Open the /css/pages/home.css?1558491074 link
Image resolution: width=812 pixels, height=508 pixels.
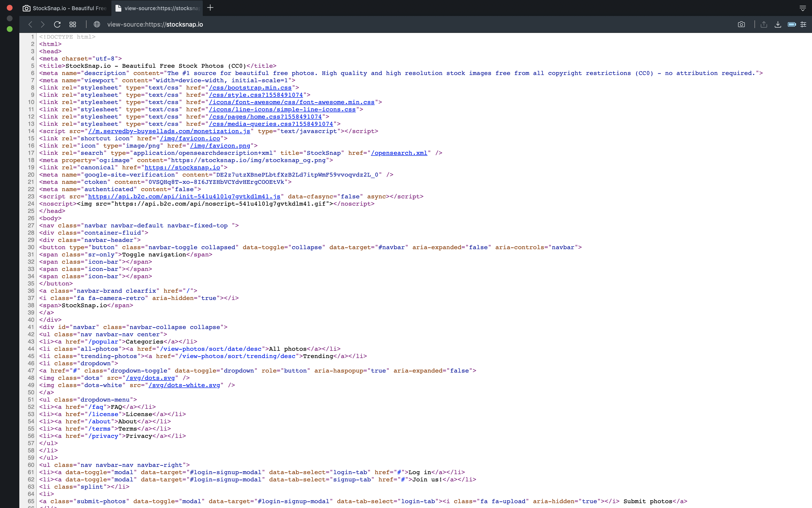click(x=265, y=117)
